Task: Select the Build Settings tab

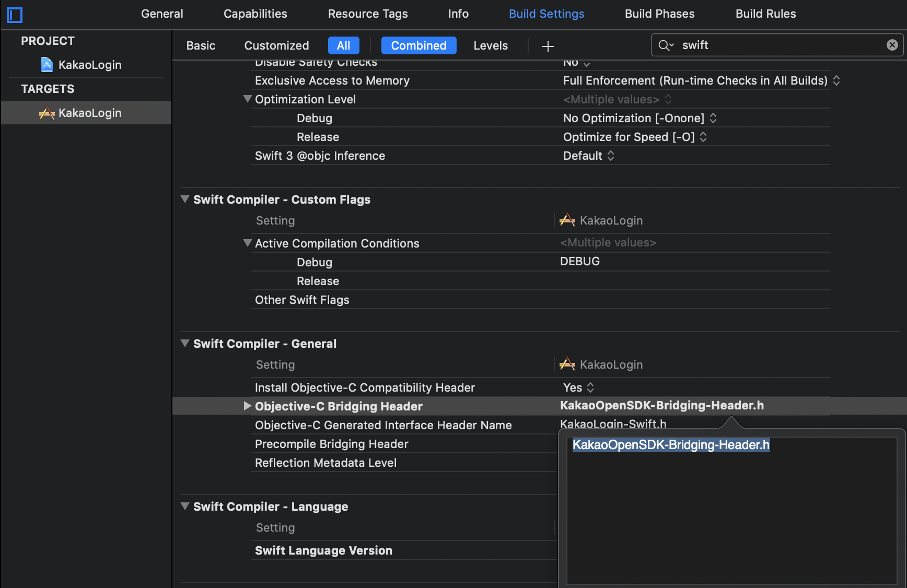Action: 546,14
